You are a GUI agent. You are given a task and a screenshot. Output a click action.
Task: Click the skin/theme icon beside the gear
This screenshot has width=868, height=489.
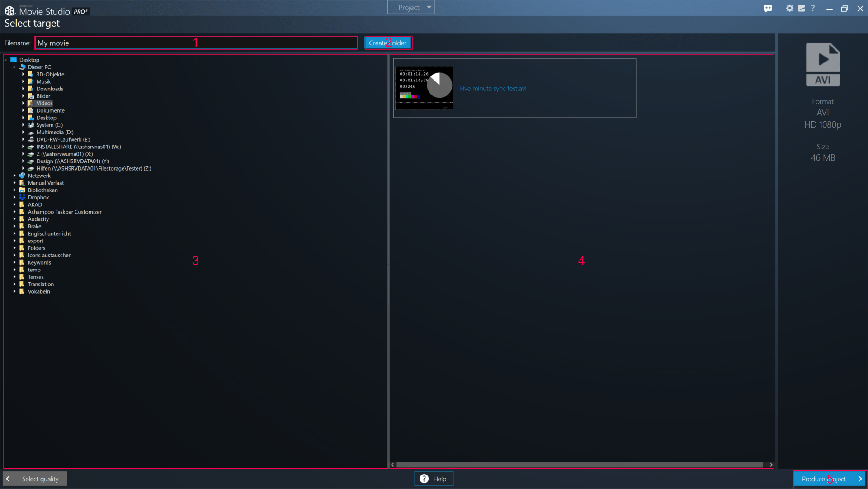(x=802, y=8)
